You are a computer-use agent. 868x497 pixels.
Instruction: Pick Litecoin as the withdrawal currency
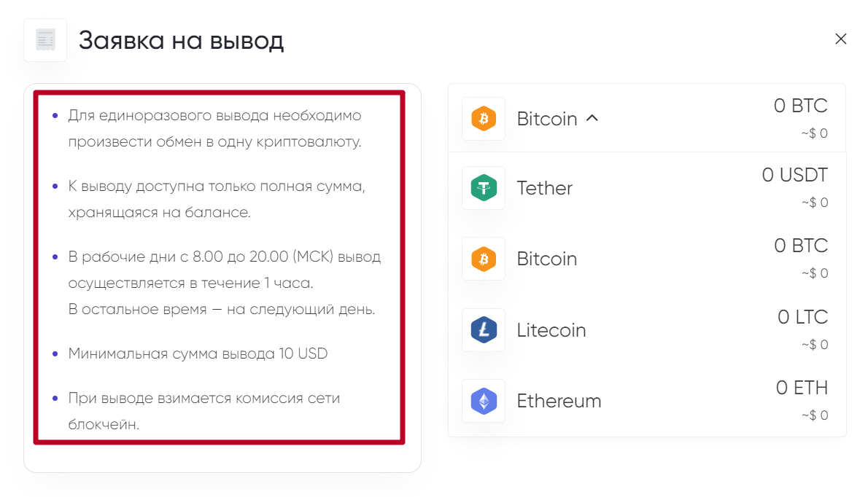pos(551,330)
